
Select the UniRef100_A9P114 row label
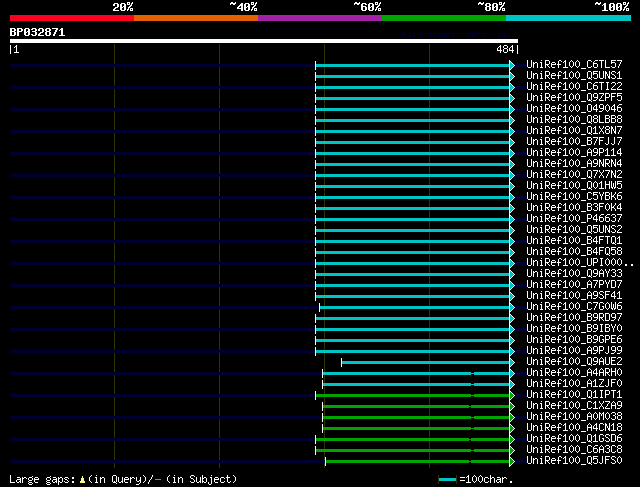coord(574,153)
